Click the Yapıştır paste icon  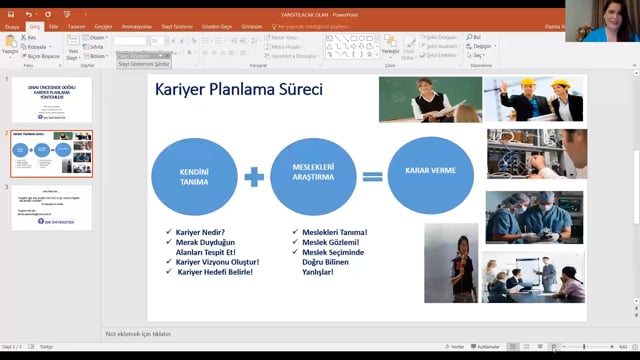click(10, 44)
